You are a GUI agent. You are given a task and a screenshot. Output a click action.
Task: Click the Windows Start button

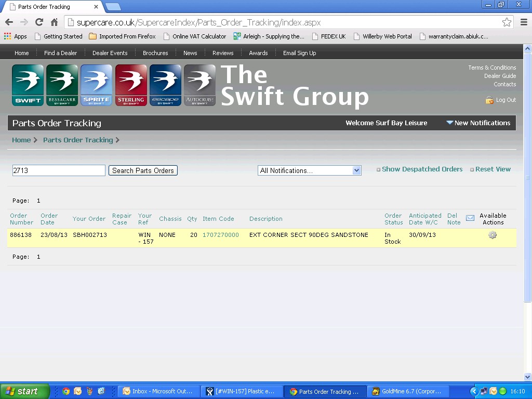24,391
